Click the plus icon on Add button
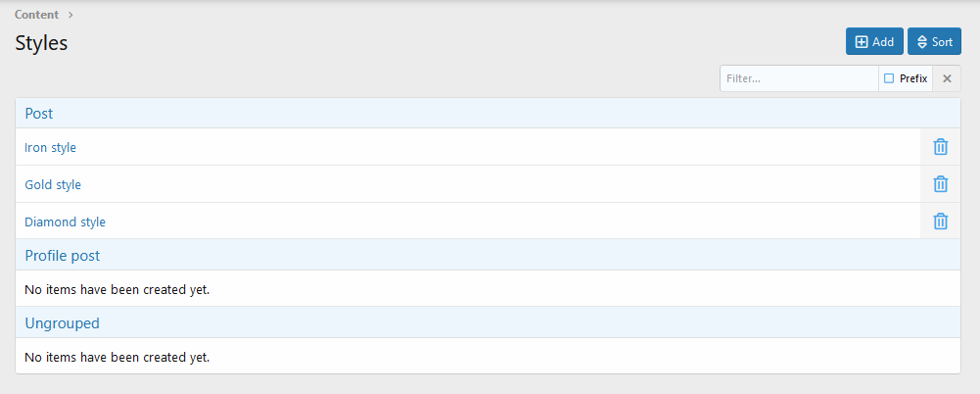The height and width of the screenshot is (394, 980). (862, 42)
